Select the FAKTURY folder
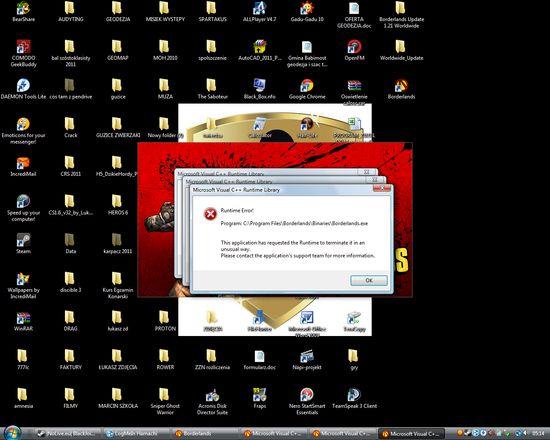This screenshot has width=550, height=440. pos(71,360)
